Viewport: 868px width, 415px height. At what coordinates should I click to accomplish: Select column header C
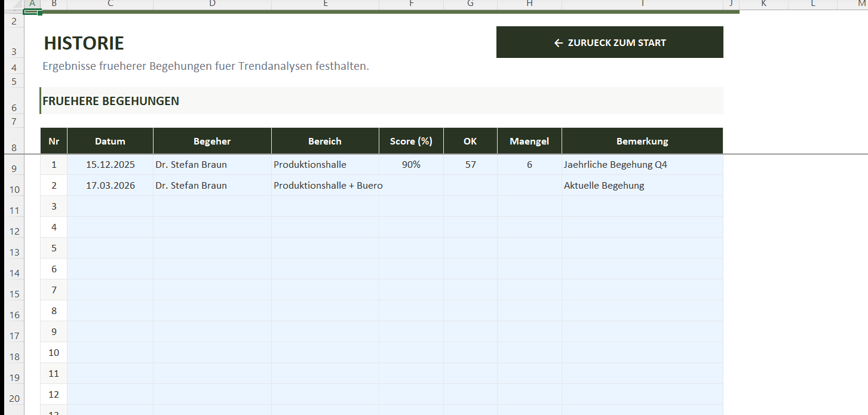[x=110, y=4]
